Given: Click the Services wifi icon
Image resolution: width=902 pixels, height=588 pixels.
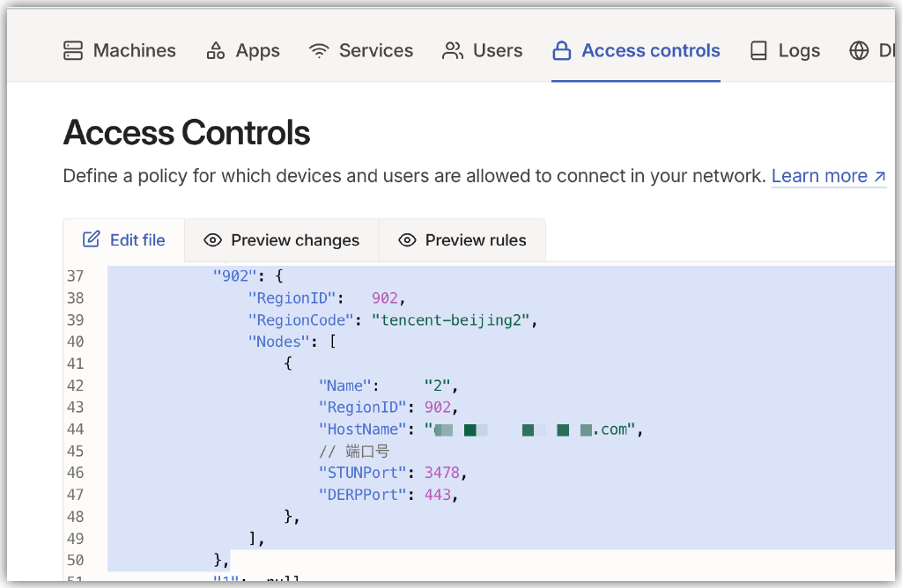Looking at the screenshot, I should [x=319, y=51].
